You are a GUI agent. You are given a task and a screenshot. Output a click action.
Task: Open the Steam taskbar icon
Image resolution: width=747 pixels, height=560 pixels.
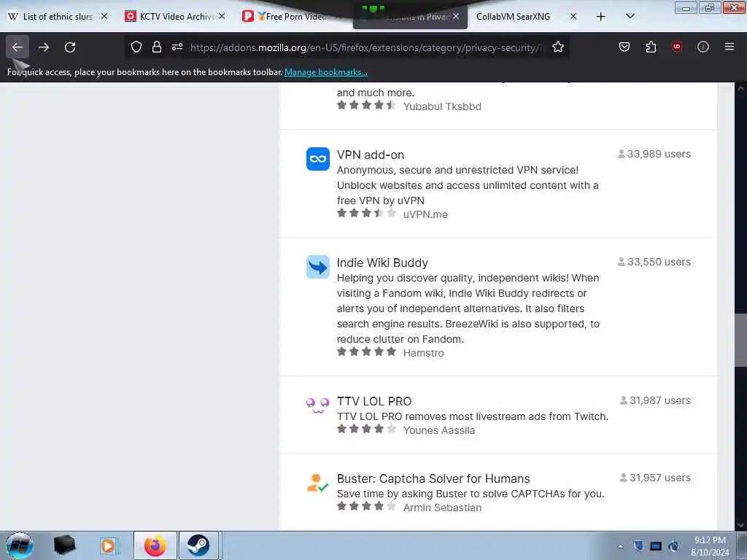point(198,545)
